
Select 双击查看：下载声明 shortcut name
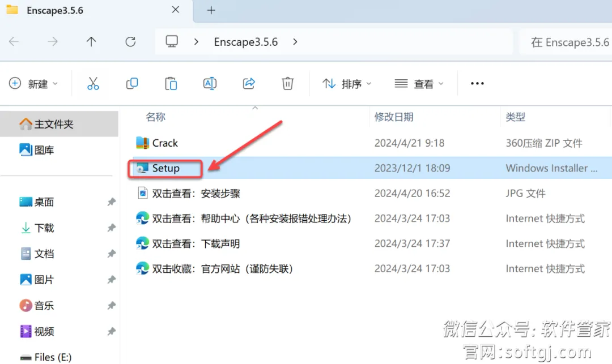[196, 243]
